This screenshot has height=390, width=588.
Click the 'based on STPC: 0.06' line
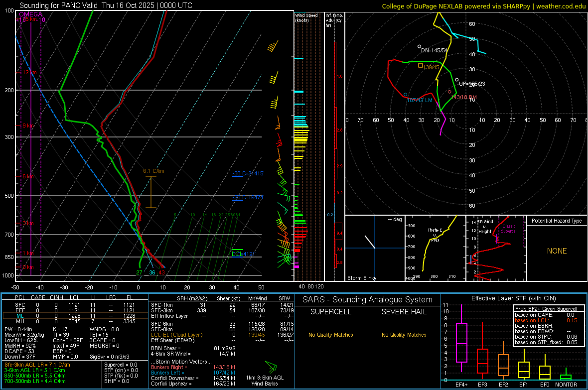(x=546, y=337)
